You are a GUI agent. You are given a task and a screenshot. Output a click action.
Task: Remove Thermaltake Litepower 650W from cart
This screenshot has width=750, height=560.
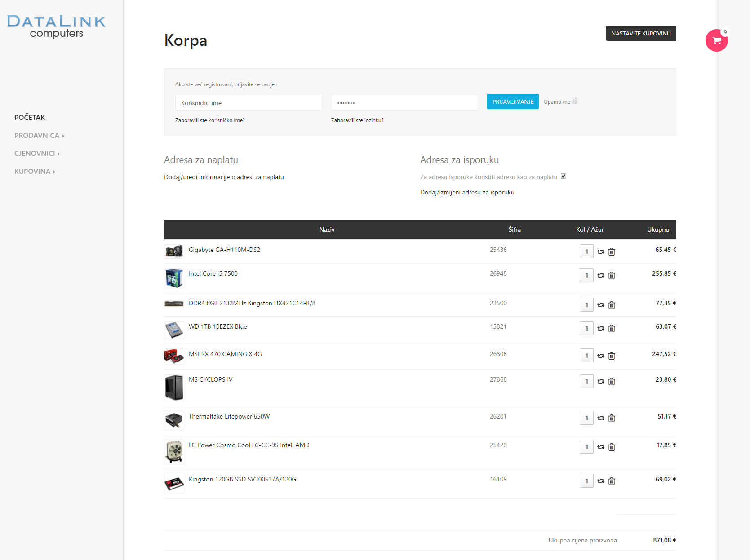pyautogui.click(x=612, y=419)
